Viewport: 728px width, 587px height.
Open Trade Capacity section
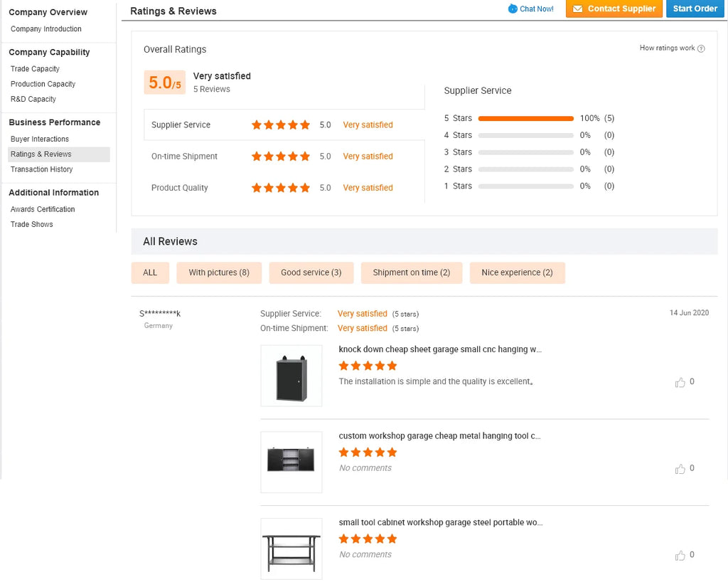35,69
